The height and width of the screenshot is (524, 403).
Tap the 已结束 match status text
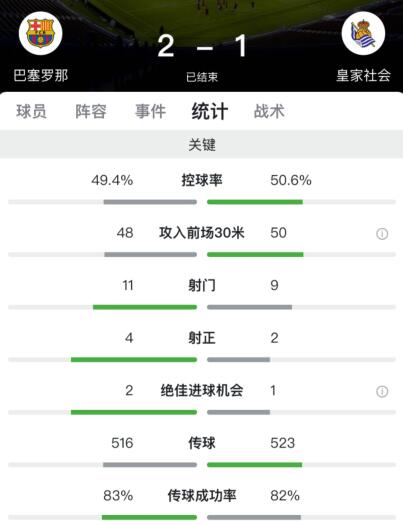(202, 77)
